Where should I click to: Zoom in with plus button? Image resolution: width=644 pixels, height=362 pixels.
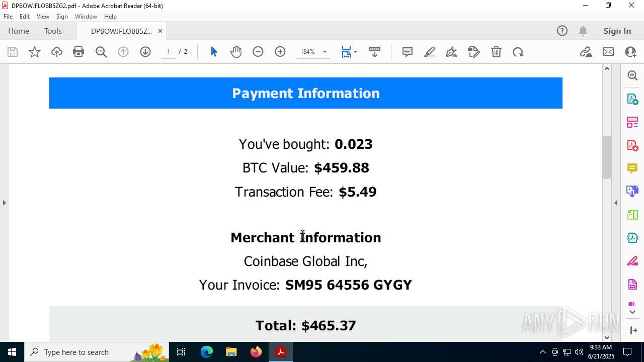pyautogui.click(x=280, y=52)
